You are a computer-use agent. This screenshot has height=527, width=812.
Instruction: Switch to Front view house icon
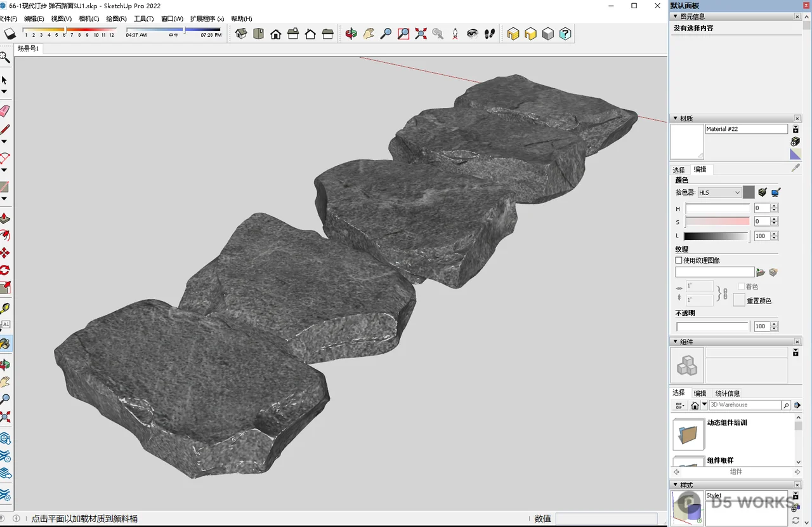point(275,34)
